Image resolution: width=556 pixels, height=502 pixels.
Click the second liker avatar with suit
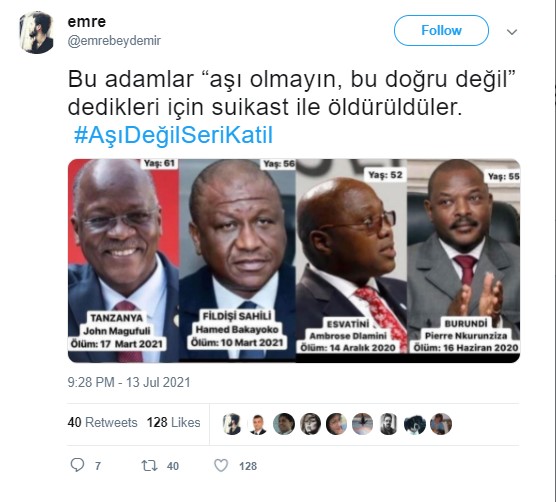[x=258, y=424]
